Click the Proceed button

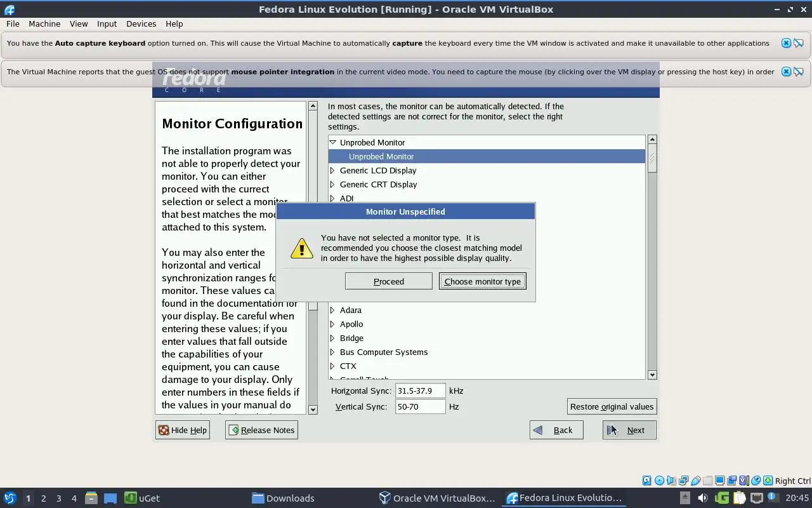[389, 281]
